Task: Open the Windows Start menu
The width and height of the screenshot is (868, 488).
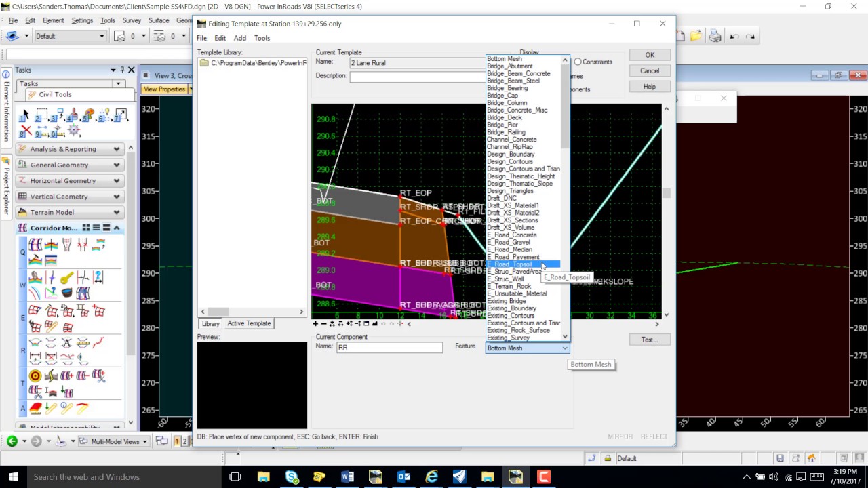Action: point(14,477)
